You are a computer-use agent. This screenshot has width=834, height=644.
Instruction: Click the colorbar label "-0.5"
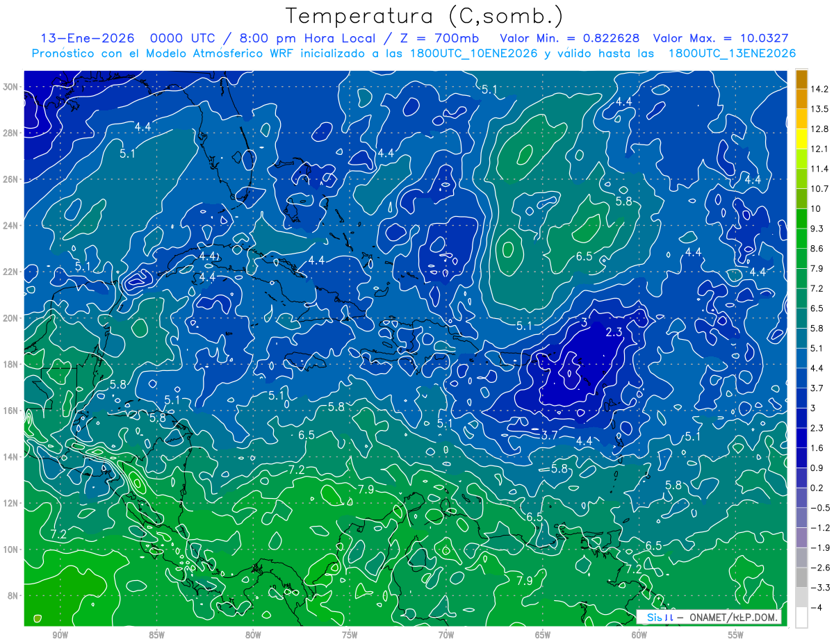click(819, 508)
